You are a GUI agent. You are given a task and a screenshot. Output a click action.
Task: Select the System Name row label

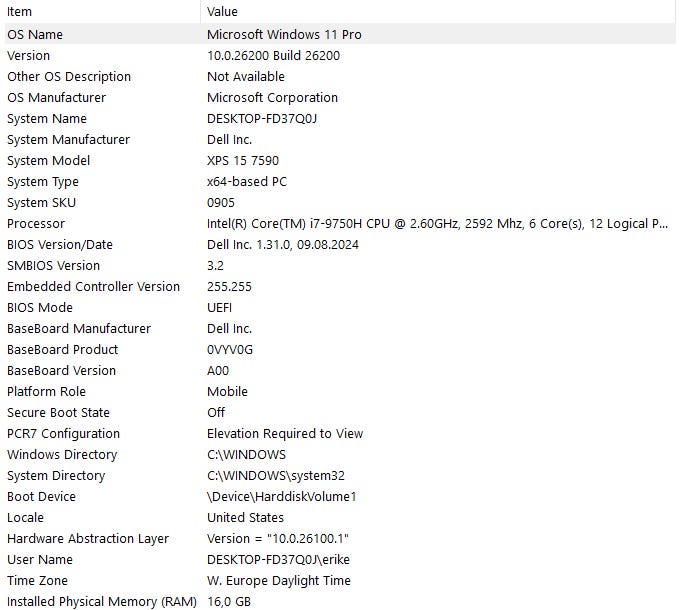tap(47, 119)
